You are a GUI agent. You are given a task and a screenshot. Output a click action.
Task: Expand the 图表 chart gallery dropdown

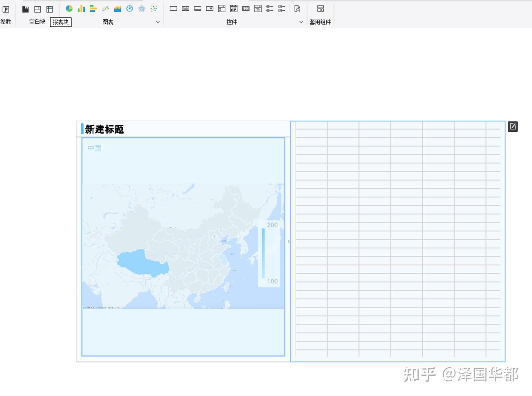point(158,22)
